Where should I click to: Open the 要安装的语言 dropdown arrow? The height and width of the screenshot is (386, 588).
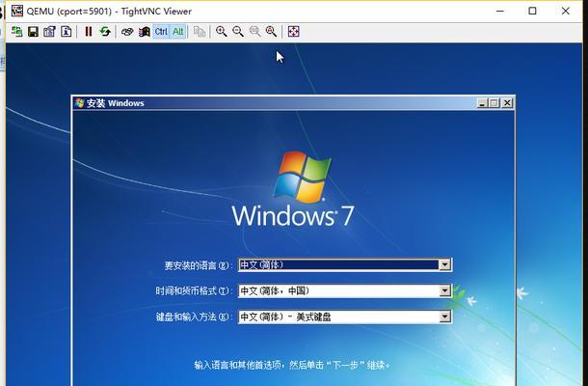click(444, 265)
